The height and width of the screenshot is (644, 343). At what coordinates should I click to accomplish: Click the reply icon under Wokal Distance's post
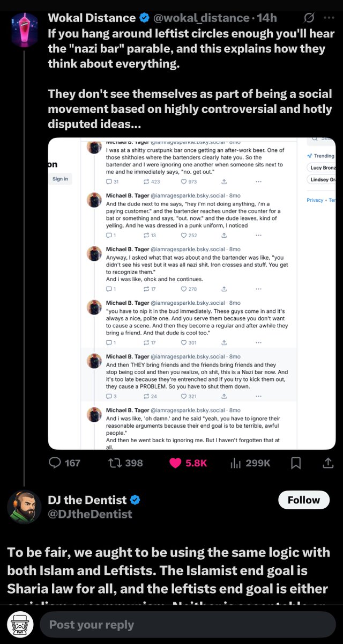[56, 463]
